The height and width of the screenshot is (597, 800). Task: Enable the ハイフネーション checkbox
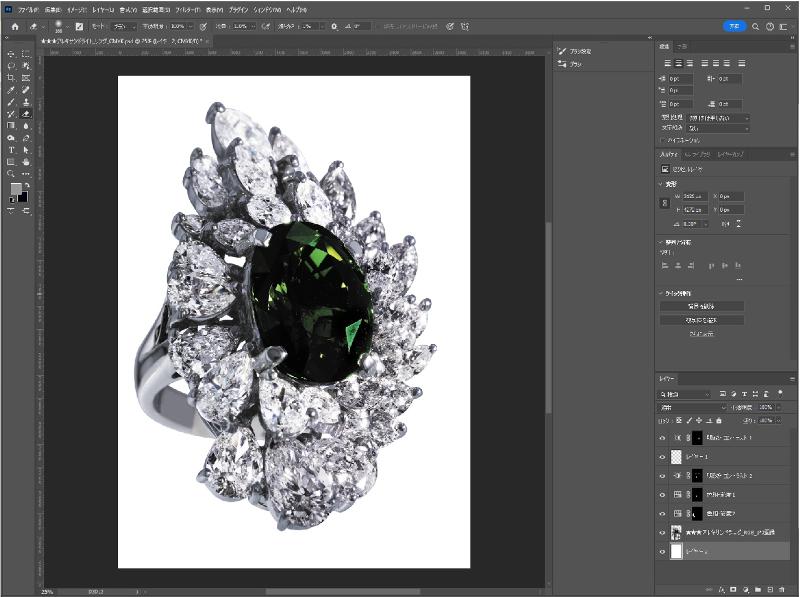(664, 140)
